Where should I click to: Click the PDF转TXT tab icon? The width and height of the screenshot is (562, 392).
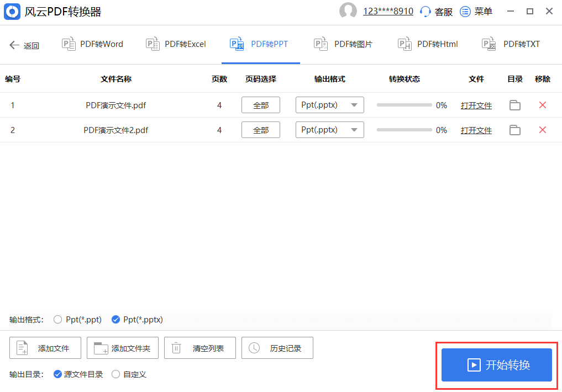coord(489,44)
